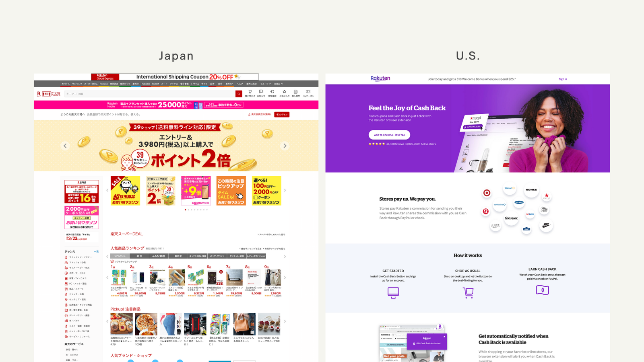
Task: Open the グループ dropdown in top nav
Action: tap(266, 84)
